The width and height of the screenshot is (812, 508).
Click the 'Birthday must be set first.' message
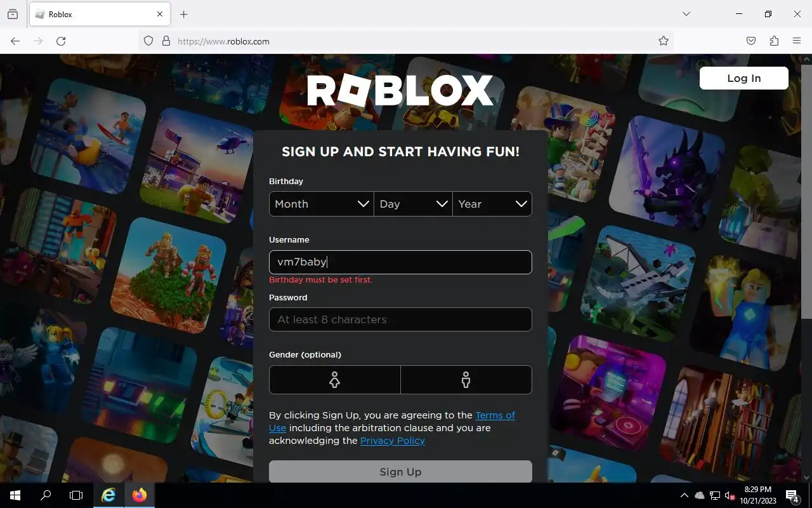tap(321, 280)
